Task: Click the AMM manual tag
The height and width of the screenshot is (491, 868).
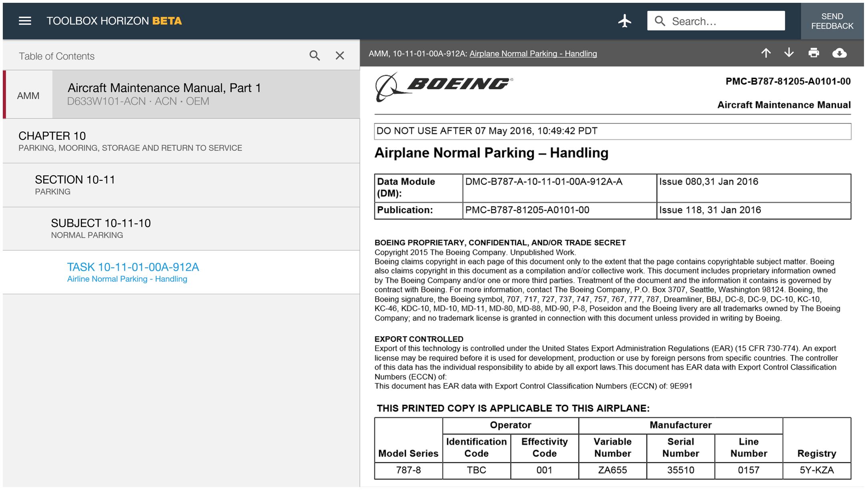Action: 28,96
